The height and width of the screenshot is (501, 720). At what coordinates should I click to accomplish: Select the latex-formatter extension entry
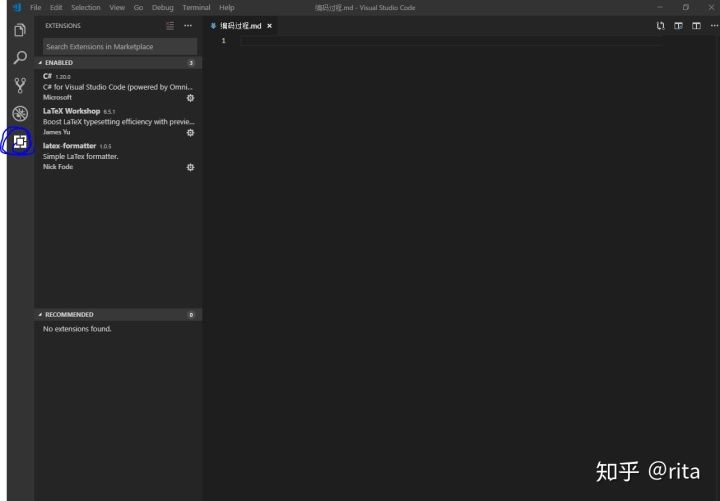coord(118,156)
